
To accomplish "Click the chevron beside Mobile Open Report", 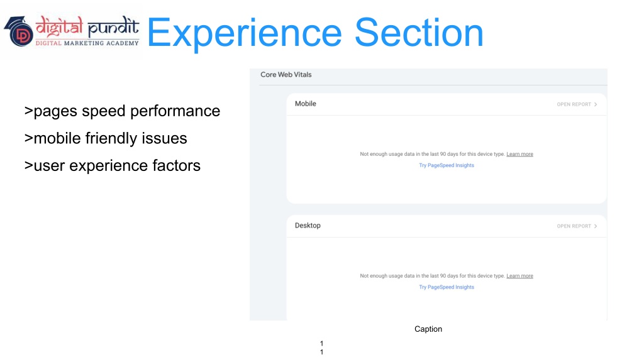I will 596,104.
